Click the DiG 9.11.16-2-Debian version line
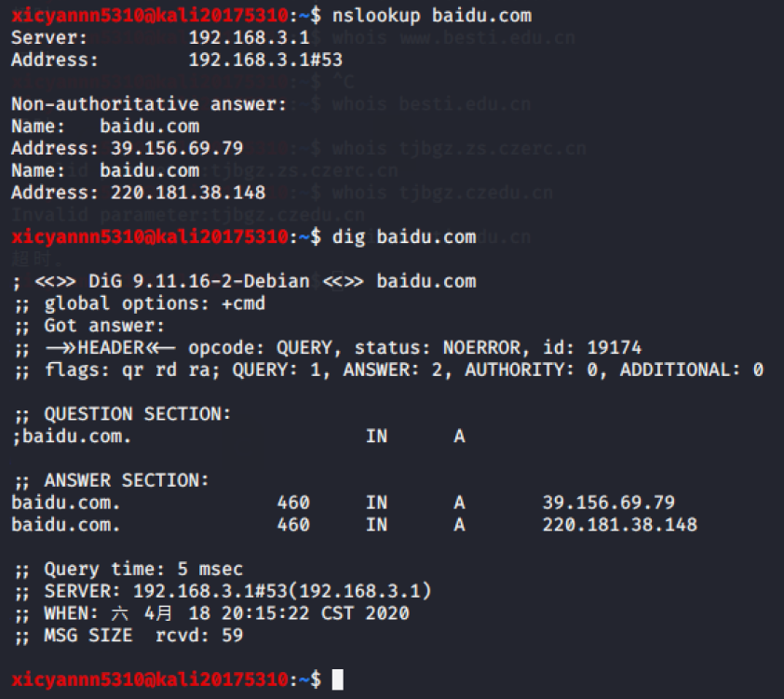Screen dimensions: 784x699 pyautogui.click(x=245, y=281)
